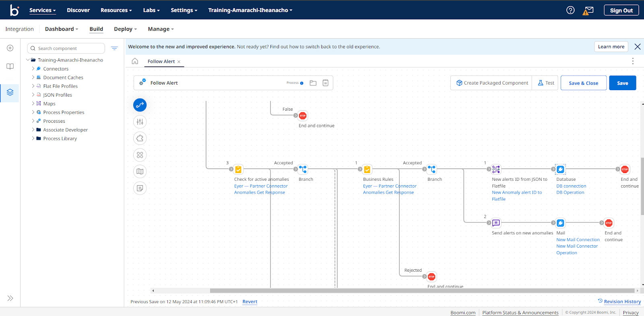Open the Manage menu

click(x=161, y=29)
